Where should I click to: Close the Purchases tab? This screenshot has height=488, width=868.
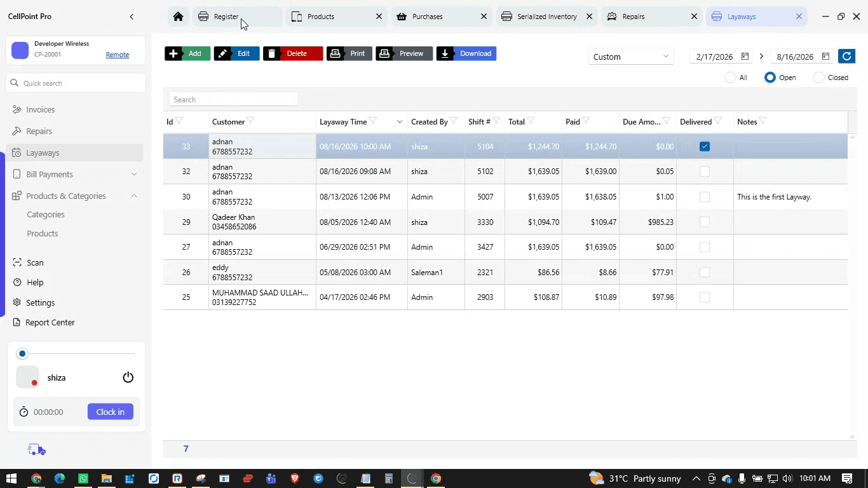click(x=484, y=17)
